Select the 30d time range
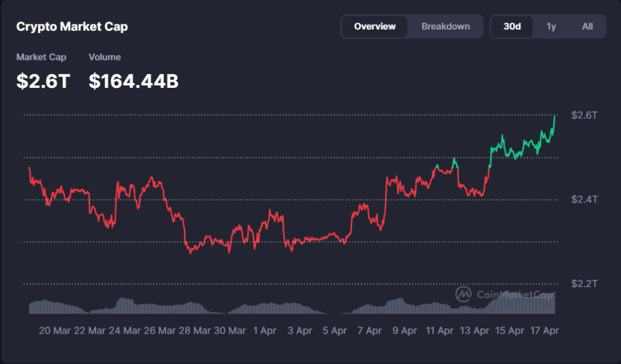Image resolution: width=621 pixels, height=364 pixels. (x=512, y=27)
